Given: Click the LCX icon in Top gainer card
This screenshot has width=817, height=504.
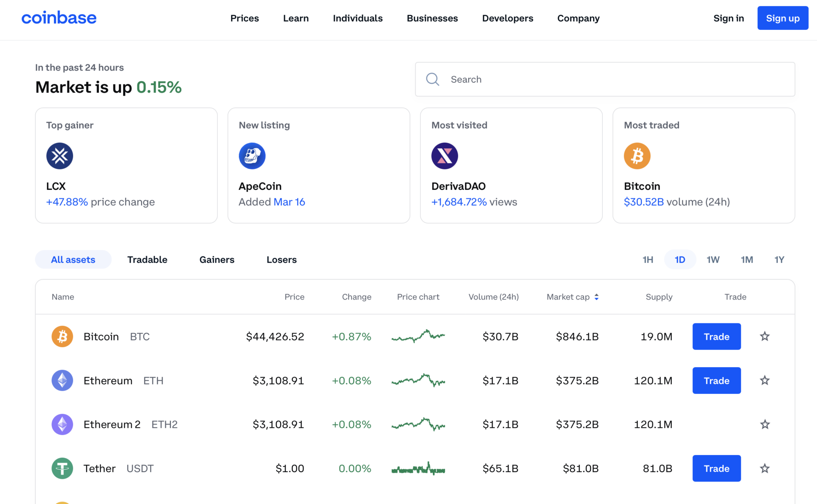Looking at the screenshot, I should (59, 156).
